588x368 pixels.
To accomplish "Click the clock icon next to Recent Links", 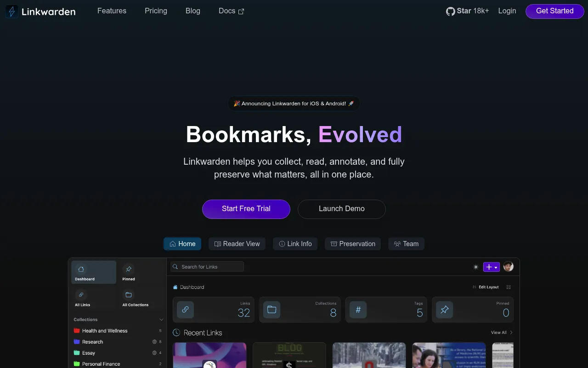I will pyautogui.click(x=176, y=333).
